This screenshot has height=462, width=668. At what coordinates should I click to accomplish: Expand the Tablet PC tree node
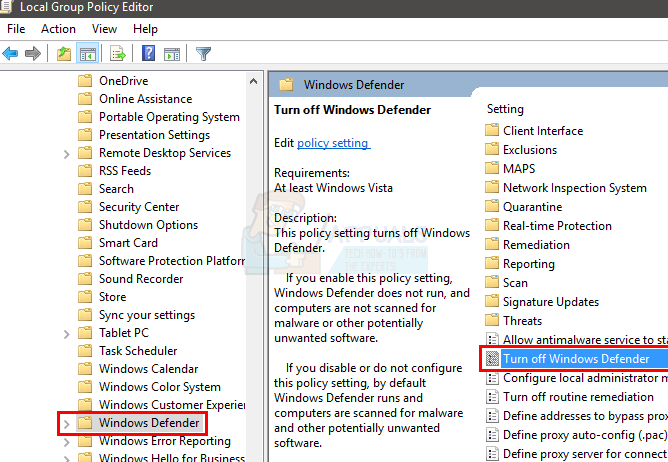click(x=67, y=333)
